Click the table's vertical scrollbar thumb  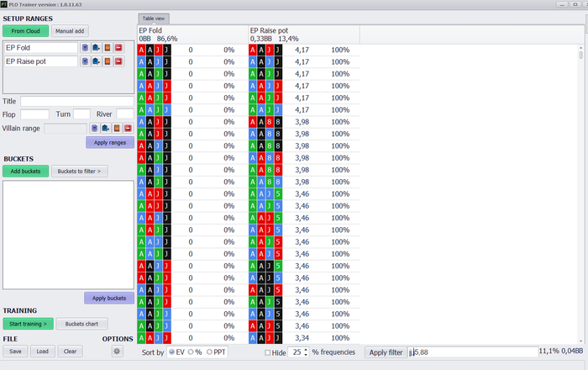coord(580,55)
